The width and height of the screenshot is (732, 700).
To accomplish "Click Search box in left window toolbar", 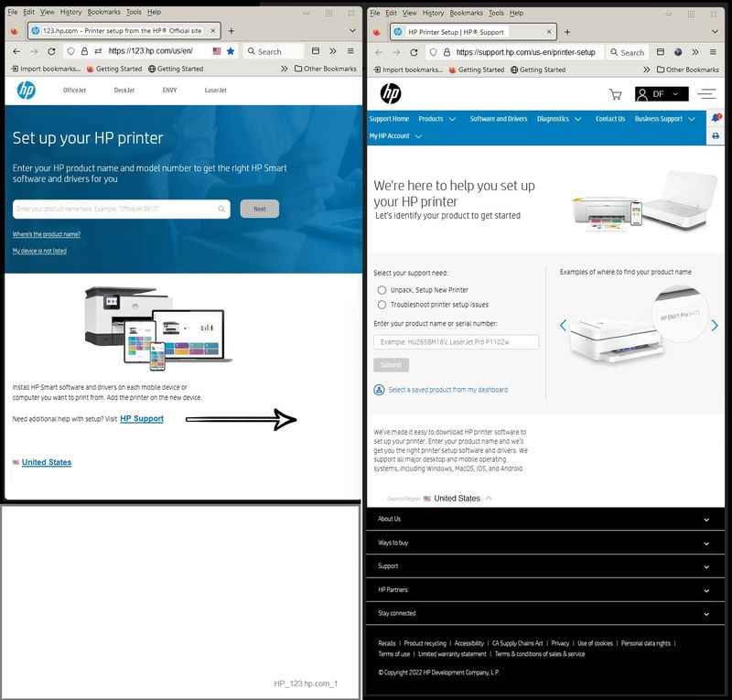I will [274, 51].
